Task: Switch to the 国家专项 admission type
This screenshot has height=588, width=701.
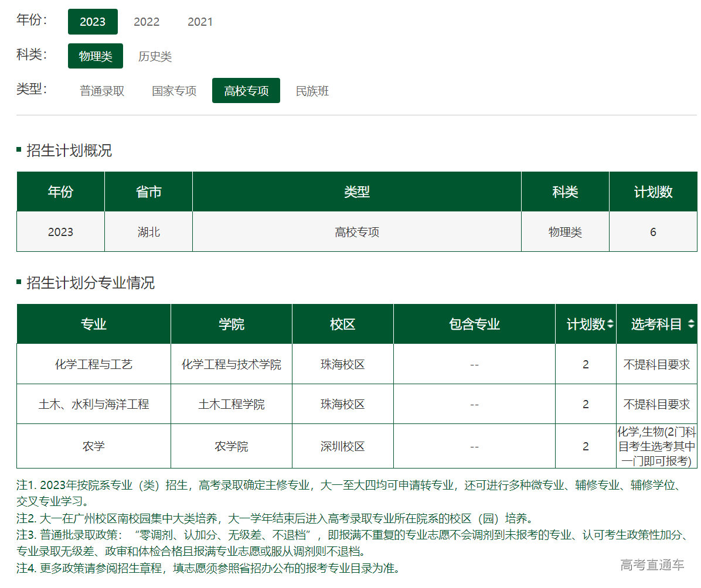Action: click(174, 91)
